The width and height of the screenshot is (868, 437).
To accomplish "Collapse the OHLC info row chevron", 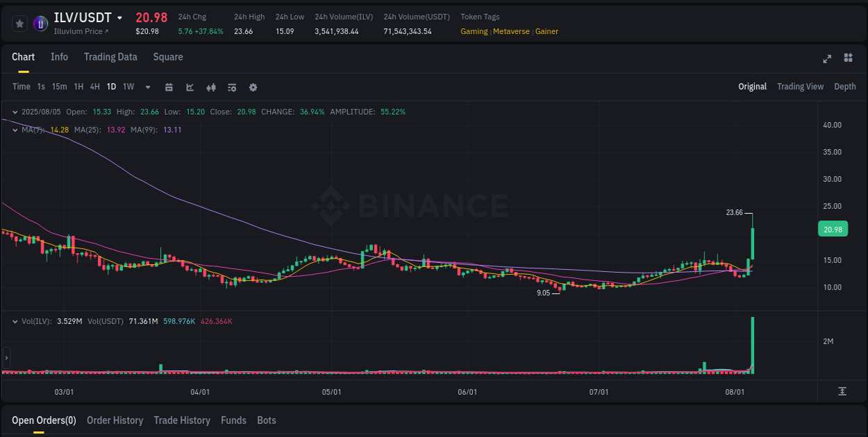I will pos(15,111).
